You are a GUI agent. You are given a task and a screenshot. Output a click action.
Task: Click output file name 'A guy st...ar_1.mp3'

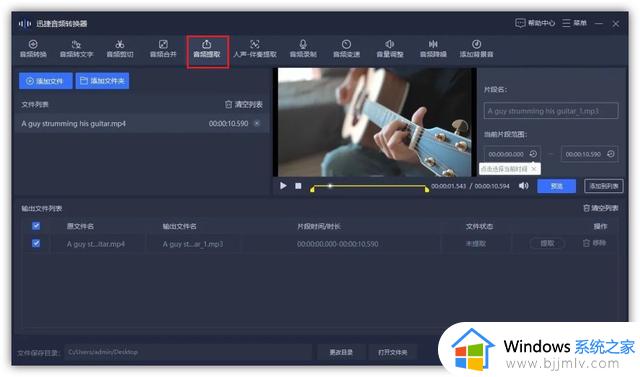[x=193, y=244]
